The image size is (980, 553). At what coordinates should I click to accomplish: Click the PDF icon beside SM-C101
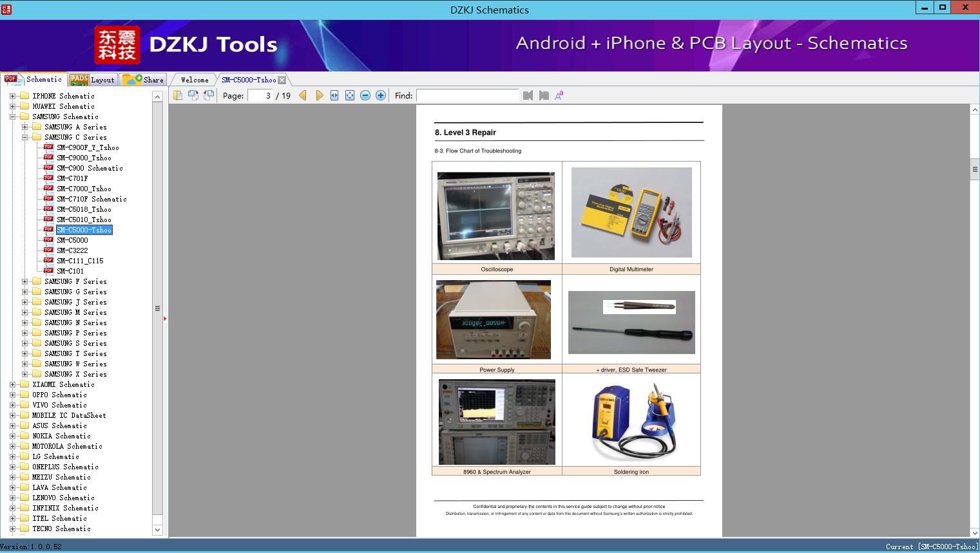(x=48, y=270)
